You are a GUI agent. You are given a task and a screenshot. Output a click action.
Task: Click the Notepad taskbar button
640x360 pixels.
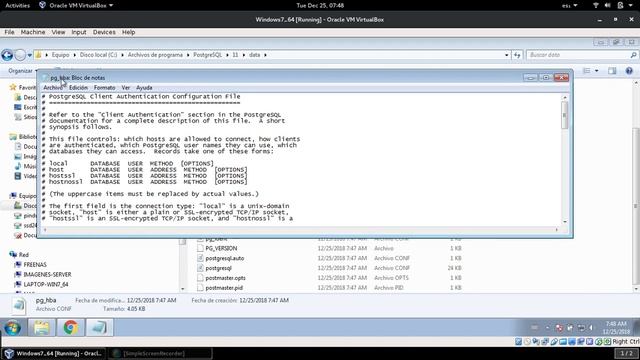click(x=99, y=327)
